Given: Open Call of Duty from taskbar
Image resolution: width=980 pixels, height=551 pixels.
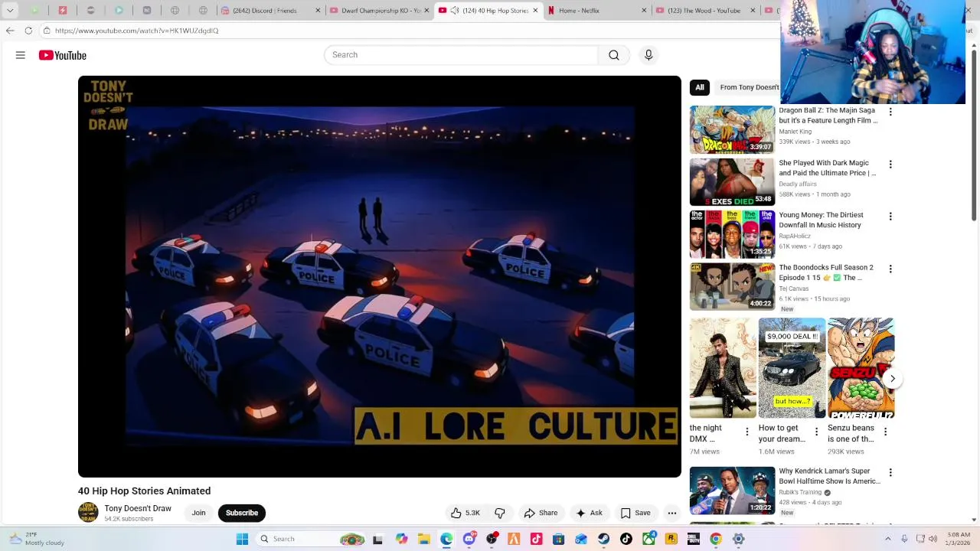Looking at the screenshot, I should click(x=693, y=539).
